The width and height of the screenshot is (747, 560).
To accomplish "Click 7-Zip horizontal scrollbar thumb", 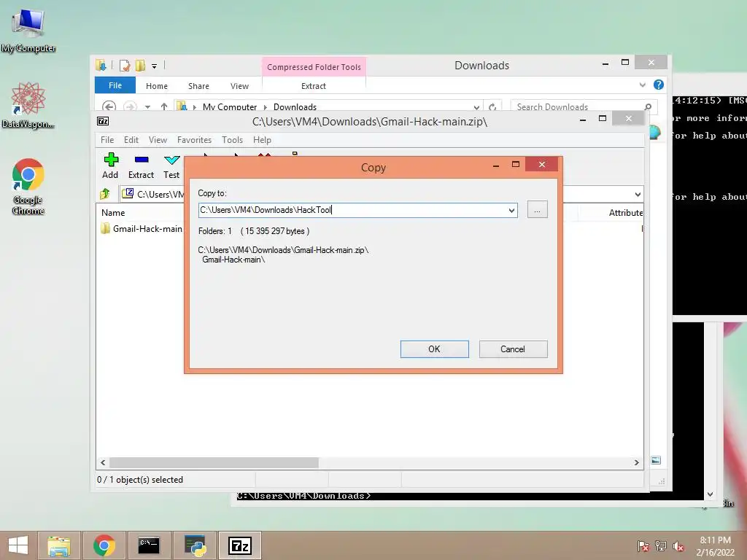I will (x=214, y=462).
